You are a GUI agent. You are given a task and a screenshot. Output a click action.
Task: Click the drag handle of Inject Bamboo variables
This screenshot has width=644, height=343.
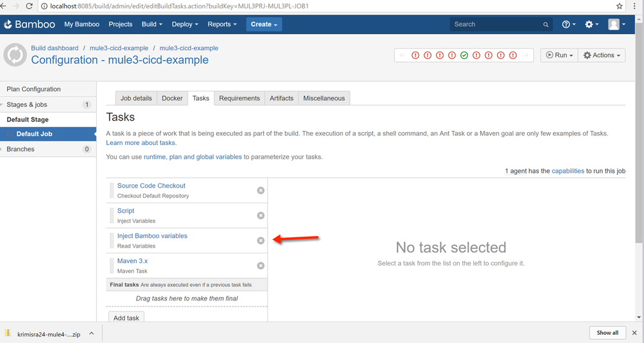click(x=112, y=240)
